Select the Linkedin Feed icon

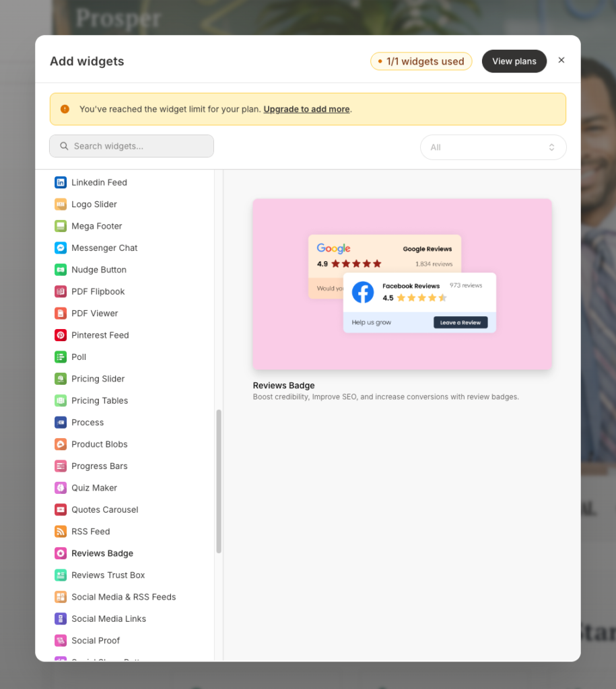pos(60,182)
